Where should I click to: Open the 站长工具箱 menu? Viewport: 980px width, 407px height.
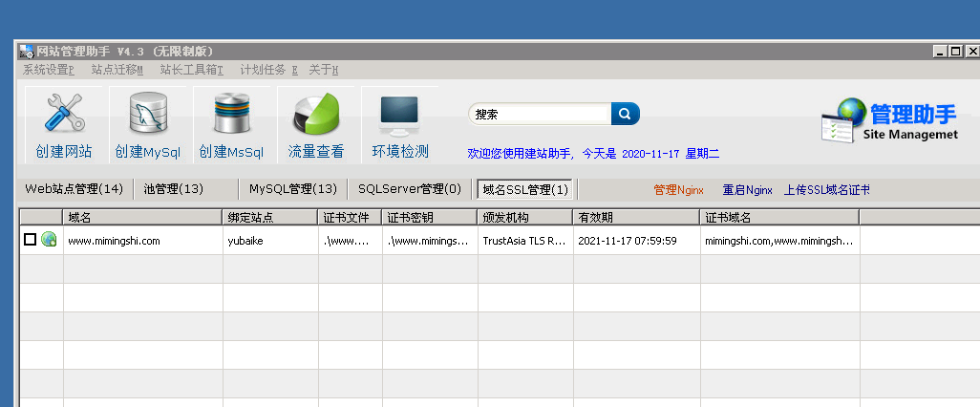192,70
